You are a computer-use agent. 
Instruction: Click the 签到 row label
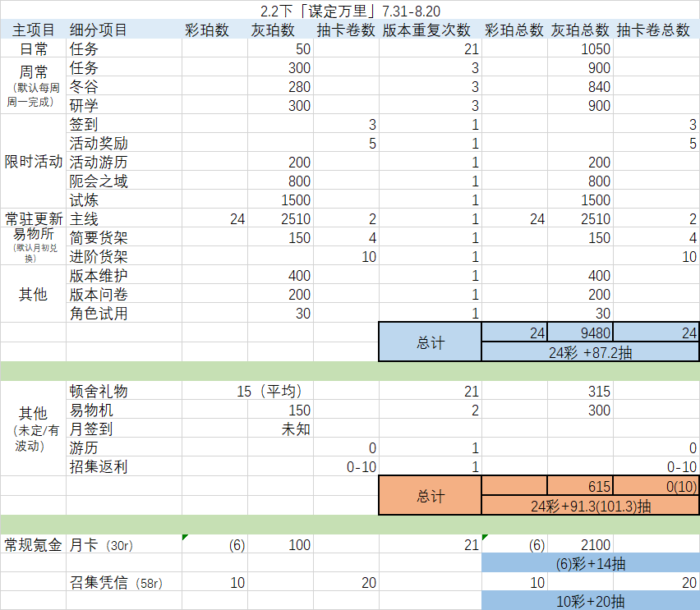click(x=124, y=124)
